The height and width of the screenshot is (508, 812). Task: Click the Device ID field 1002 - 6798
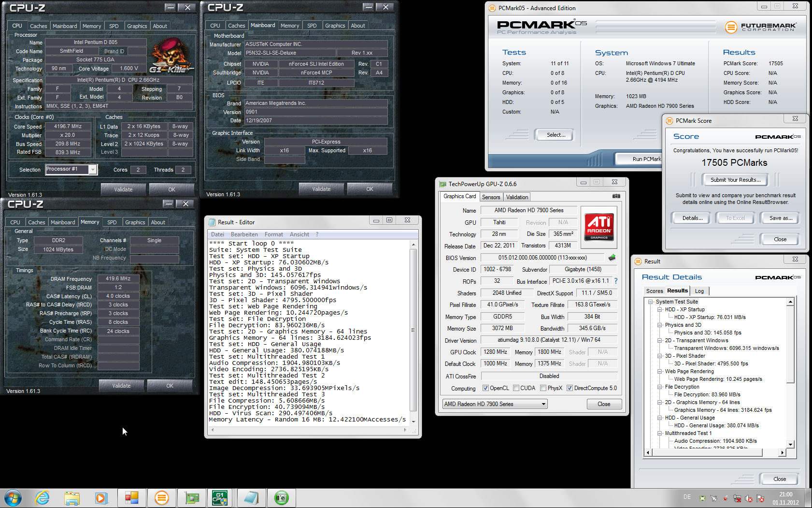498,269
